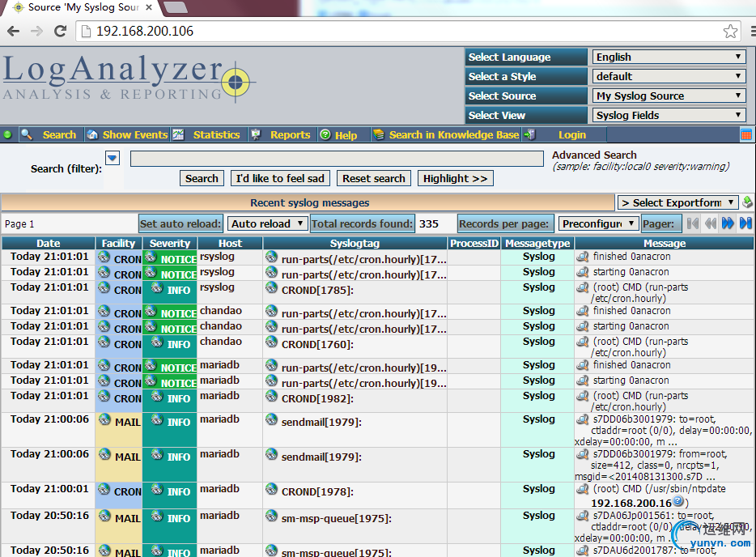Image resolution: width=756 pixels, height=557 pixels.
Task: Click the Search button below filter field
Action: [x=202, y=178]
